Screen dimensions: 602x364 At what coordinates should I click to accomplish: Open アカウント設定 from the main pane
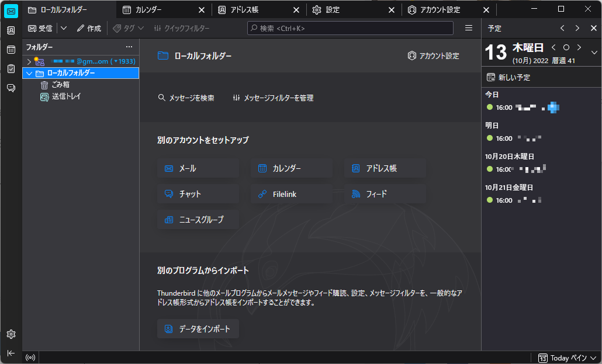coord(432,56)
